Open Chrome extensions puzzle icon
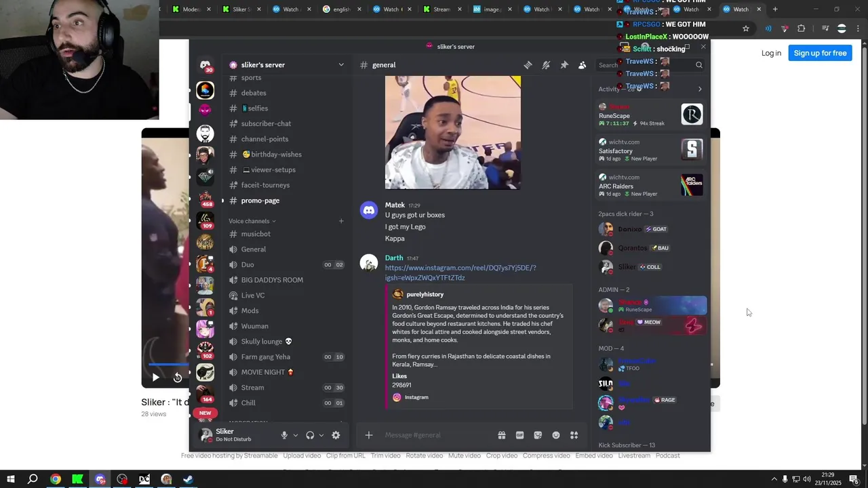This screenshot has width=868, height=488. point(802,28)
